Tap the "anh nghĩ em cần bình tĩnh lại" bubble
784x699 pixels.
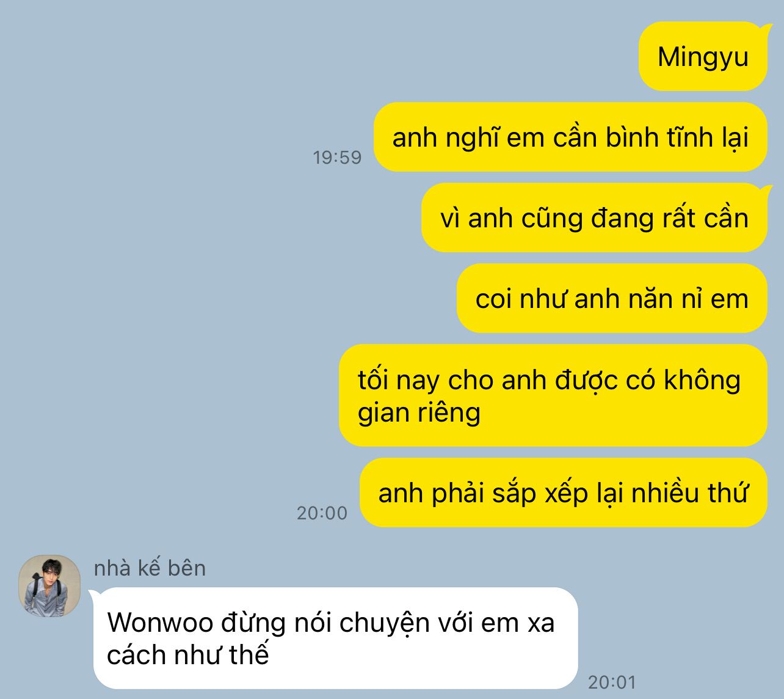[570, 137]
